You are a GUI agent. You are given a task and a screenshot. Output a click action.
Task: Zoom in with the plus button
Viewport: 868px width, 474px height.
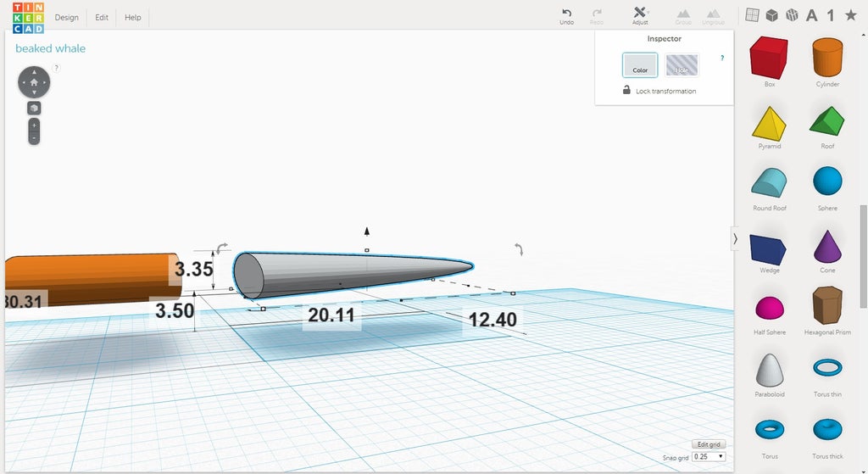(34, 125)
